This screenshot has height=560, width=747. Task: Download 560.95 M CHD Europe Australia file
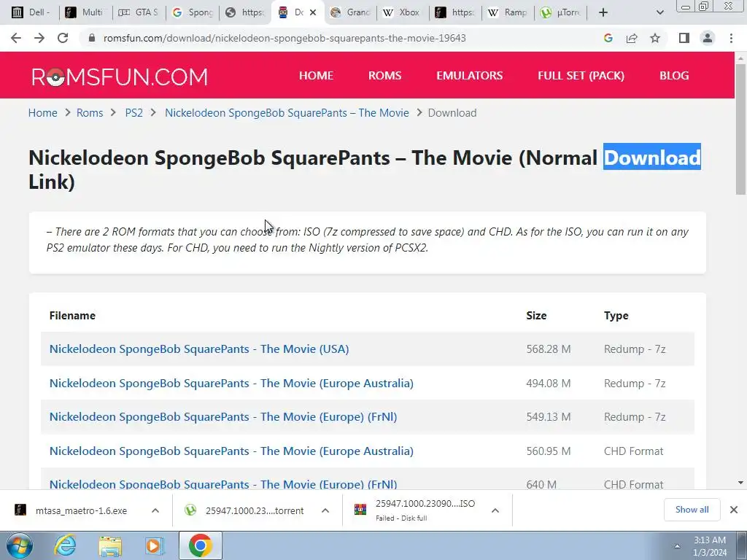(x=231, y=451)
